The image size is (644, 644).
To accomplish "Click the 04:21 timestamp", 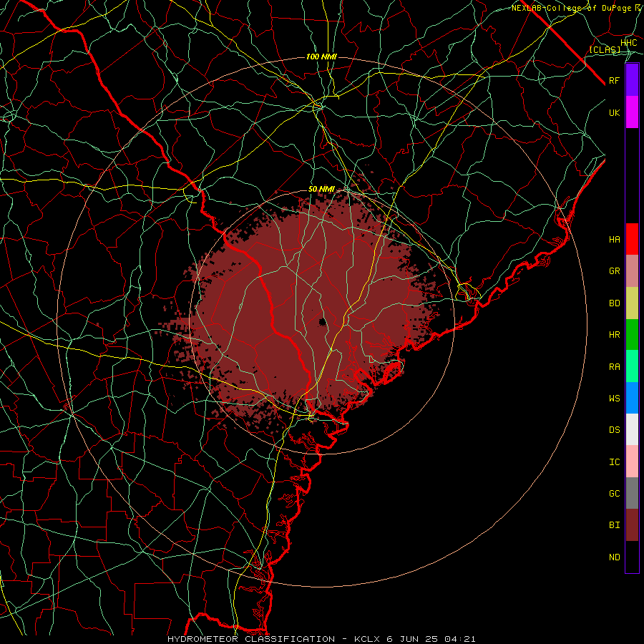I will [462, 639].
